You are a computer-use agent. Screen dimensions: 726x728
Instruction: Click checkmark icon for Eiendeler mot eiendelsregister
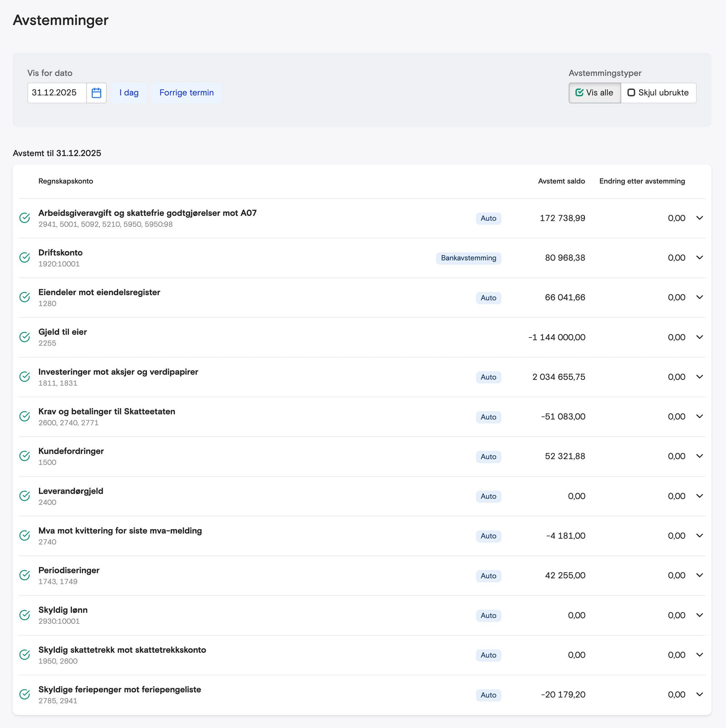[x=25, y=297]
